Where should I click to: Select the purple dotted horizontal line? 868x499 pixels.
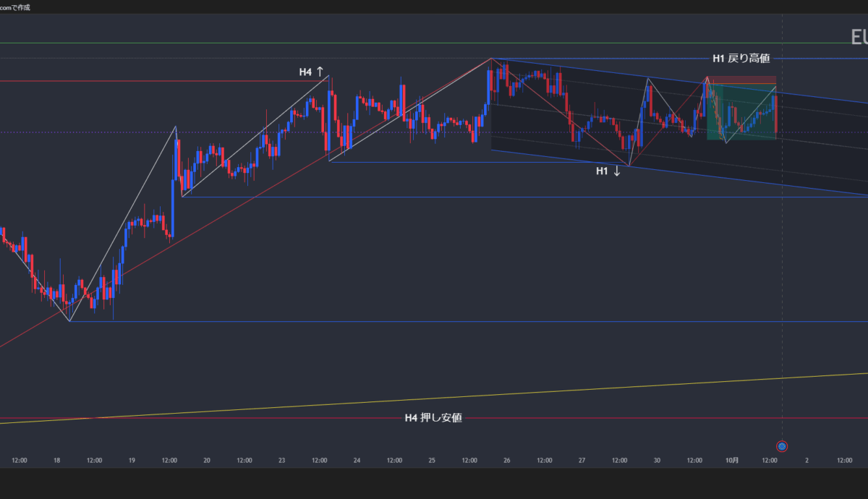coord(217,132)
